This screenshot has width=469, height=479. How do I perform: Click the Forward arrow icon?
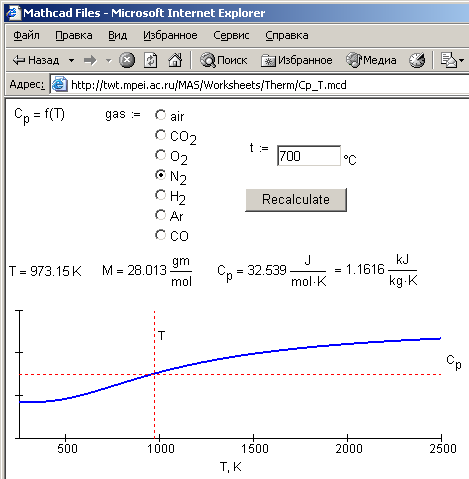tap(90, 60)
